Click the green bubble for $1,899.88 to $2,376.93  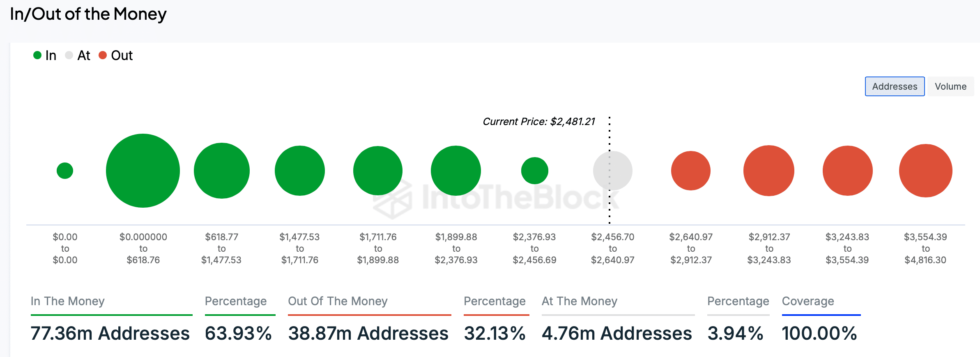point(456,171)
